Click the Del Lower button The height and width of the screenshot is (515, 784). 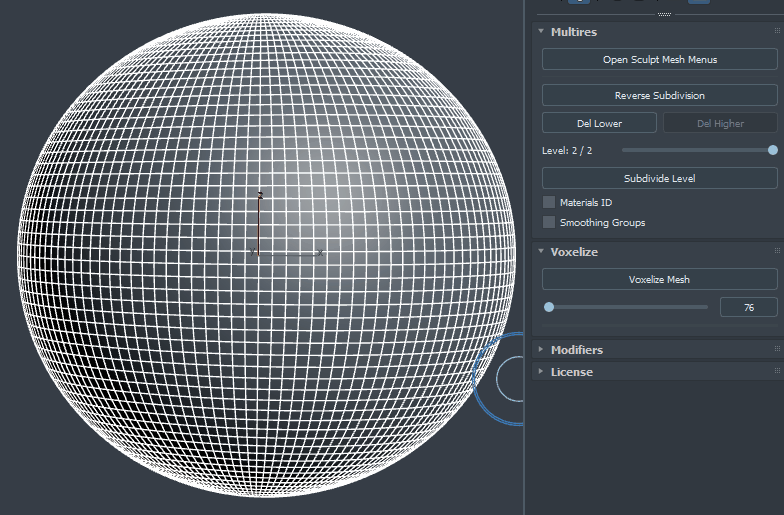[x=599, y=123]
